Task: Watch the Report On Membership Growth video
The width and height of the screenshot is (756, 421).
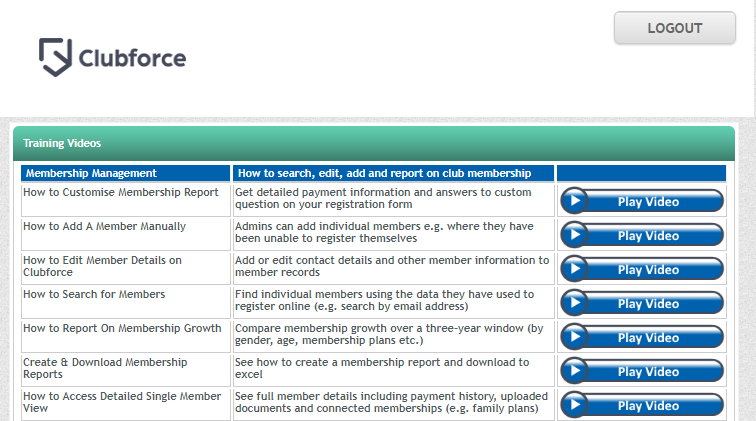Action: click(641, 337)
